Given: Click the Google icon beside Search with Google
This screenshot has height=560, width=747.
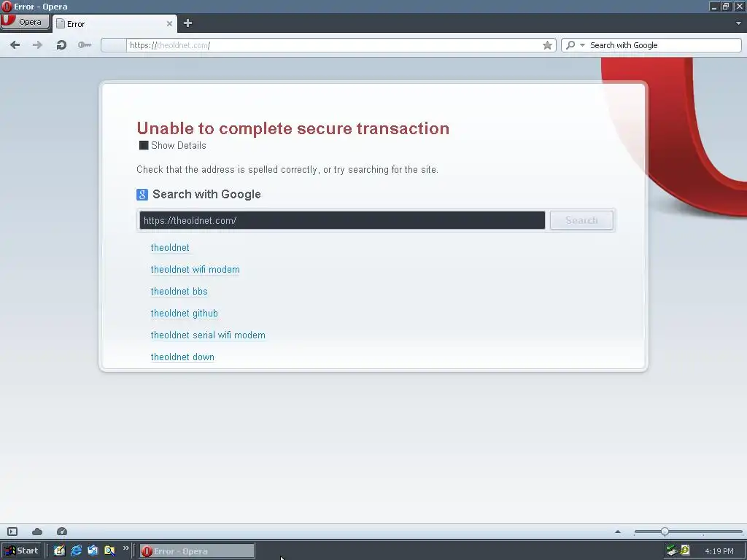Looking at the screenshot, I should [142, 194].
